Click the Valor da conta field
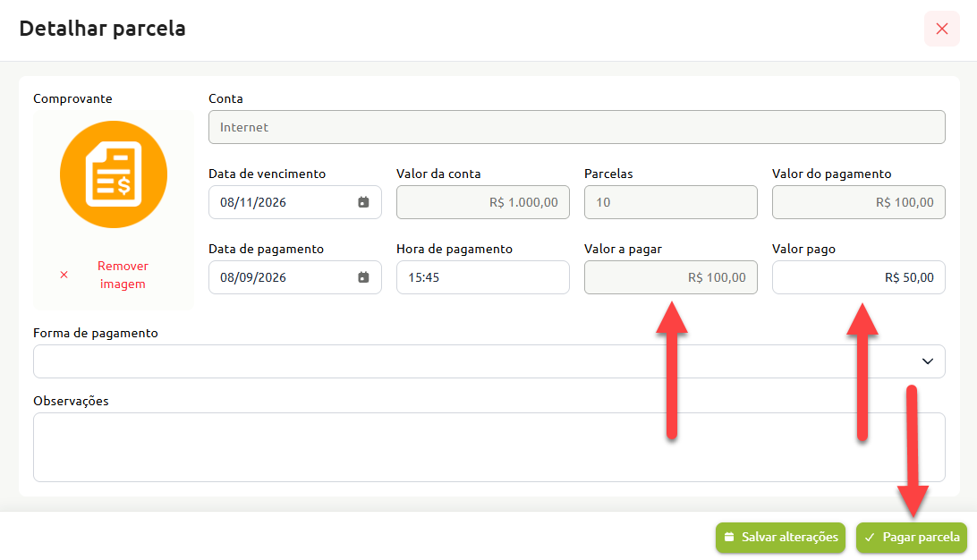Viewport: 977px width, 560px height. (483, 202)
